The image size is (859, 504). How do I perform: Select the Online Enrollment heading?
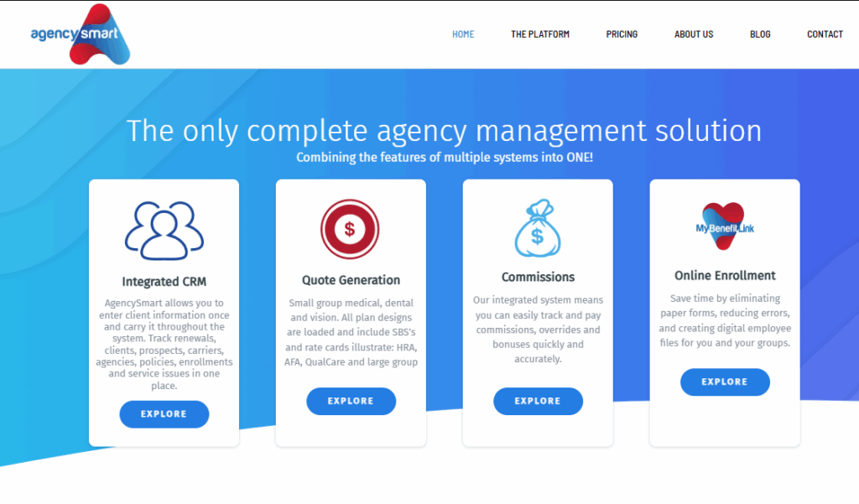tap(724, 275)
